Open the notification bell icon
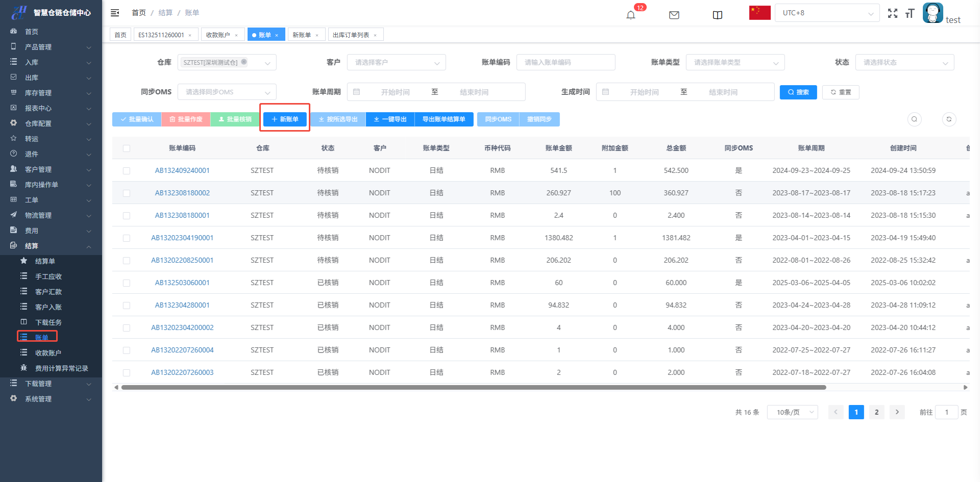The width and height of the screenshot is (980, 482). coord(631,15)
